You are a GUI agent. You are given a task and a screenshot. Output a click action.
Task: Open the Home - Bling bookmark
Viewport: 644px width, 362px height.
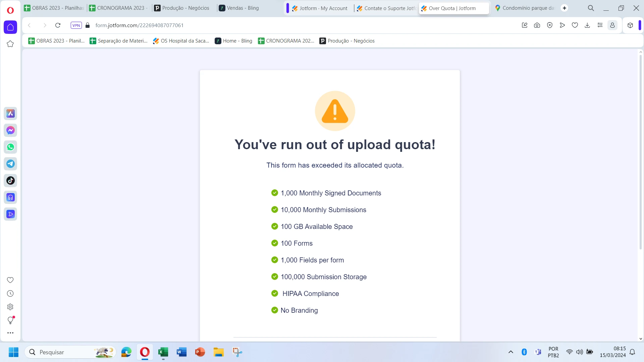pos(234,41)
